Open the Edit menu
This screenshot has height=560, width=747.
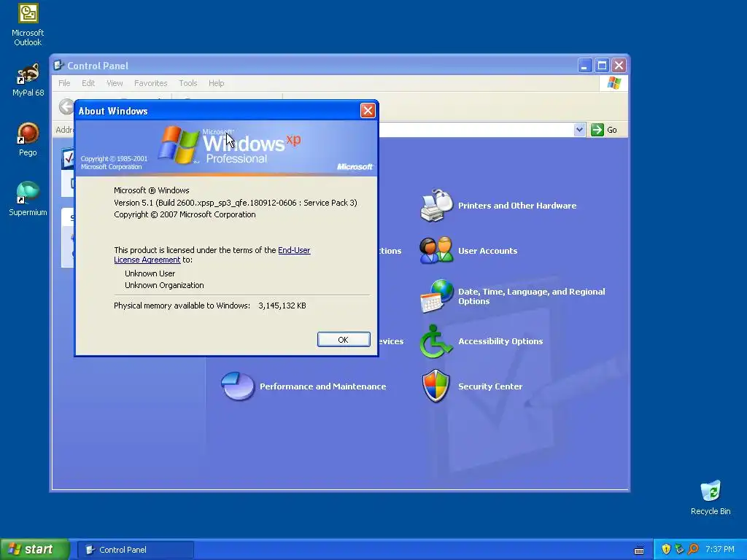88,83
